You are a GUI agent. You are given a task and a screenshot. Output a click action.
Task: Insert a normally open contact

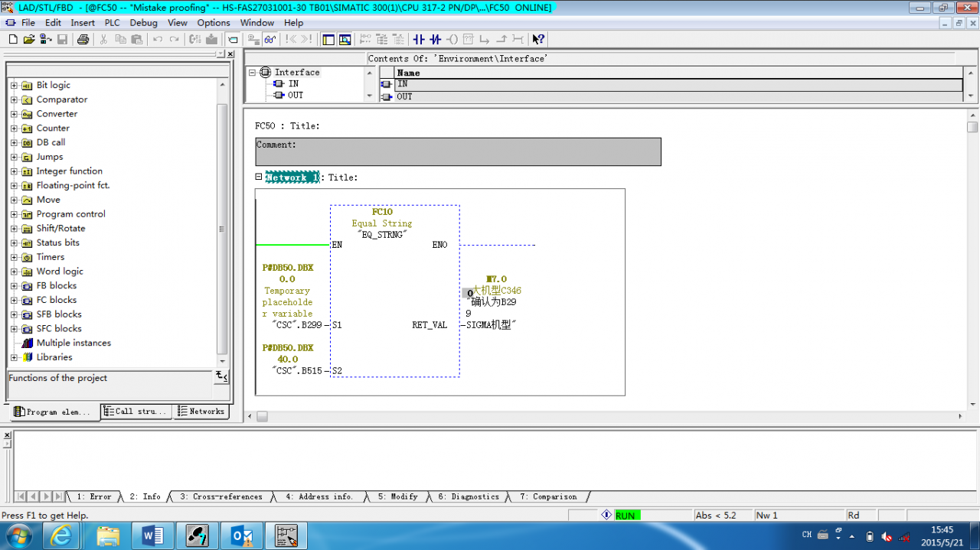click(x=419, y=39)
